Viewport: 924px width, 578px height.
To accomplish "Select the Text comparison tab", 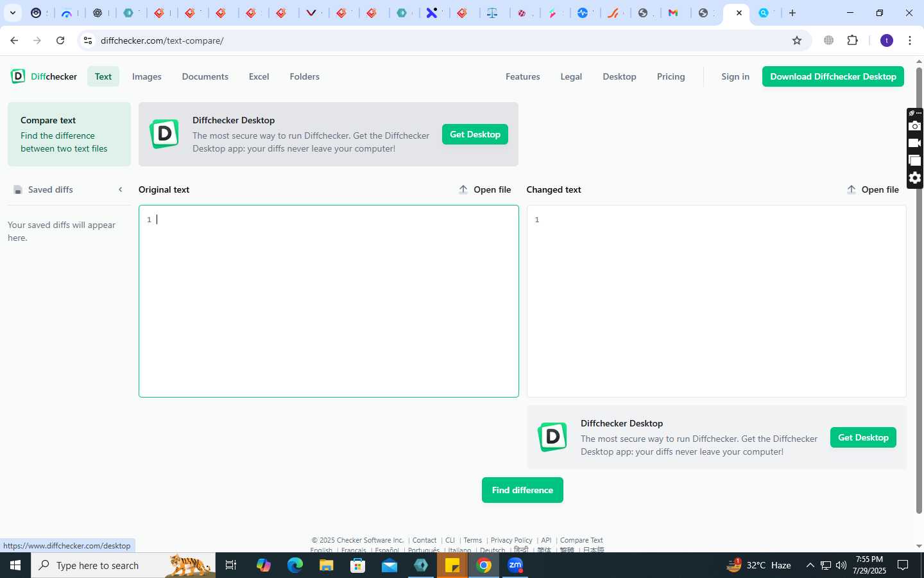I will click(103, 76).
